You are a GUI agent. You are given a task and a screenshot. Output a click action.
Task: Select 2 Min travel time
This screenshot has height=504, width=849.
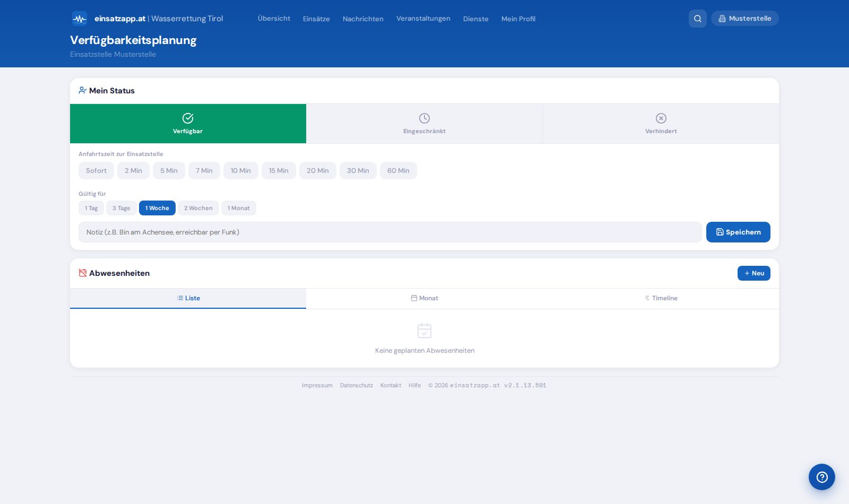(x=133, y=171)
